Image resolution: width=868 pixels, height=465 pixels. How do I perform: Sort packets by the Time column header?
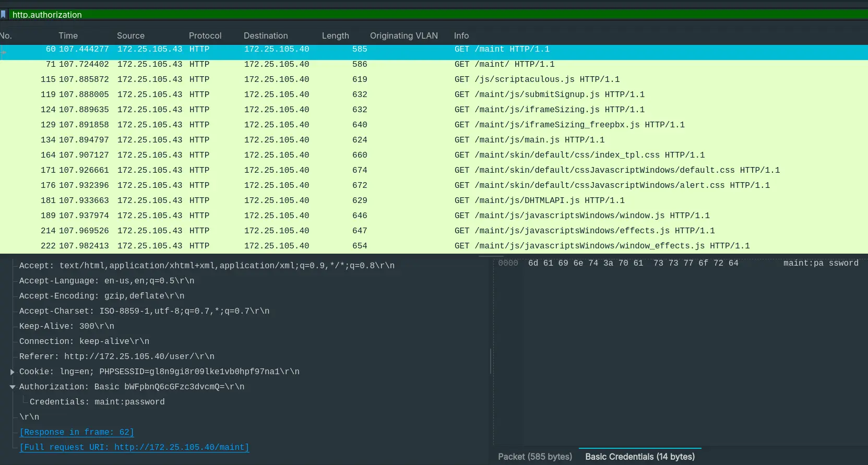point(68,35)
